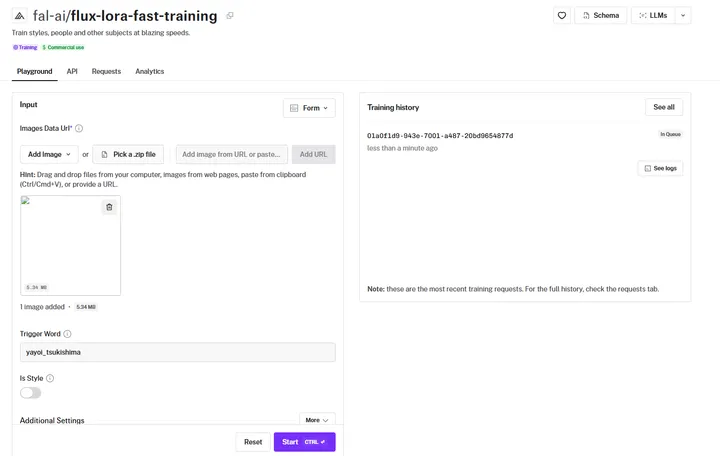
Task: Open the Add Image dropdown
Action: (x=49, y=154)
